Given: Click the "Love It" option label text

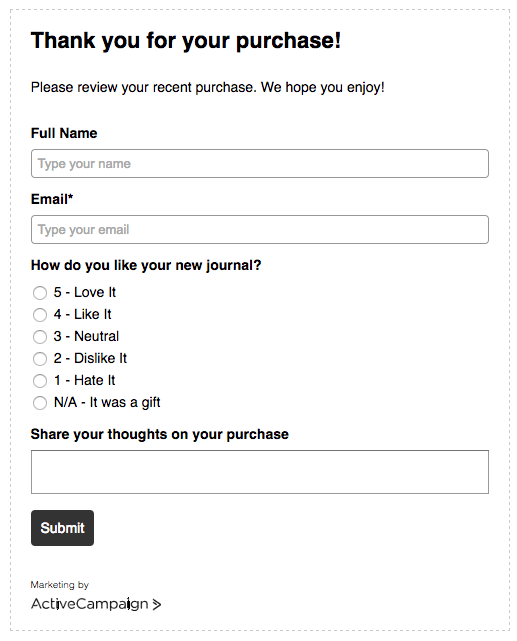Looking at the screenshot, I should (95, 292).
